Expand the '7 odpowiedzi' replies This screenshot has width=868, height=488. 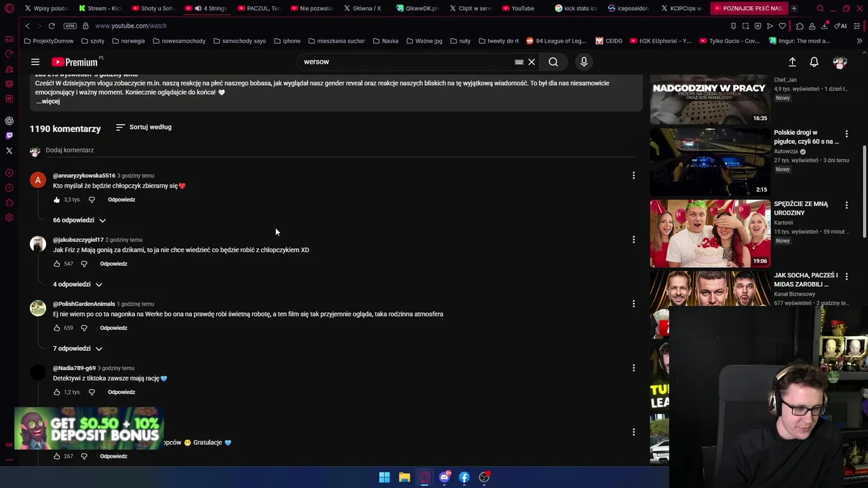(77, 348)
